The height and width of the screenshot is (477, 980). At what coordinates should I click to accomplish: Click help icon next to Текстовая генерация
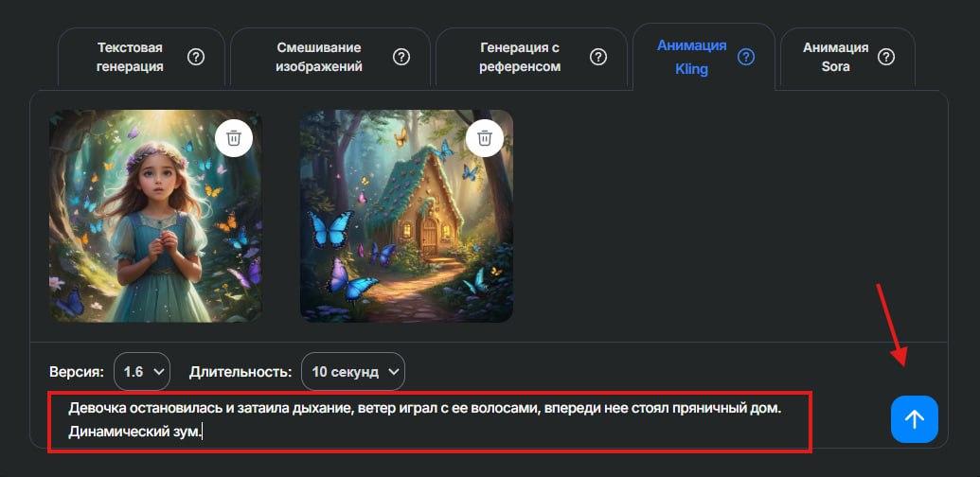pyautogui.click(x=196, y=58)
